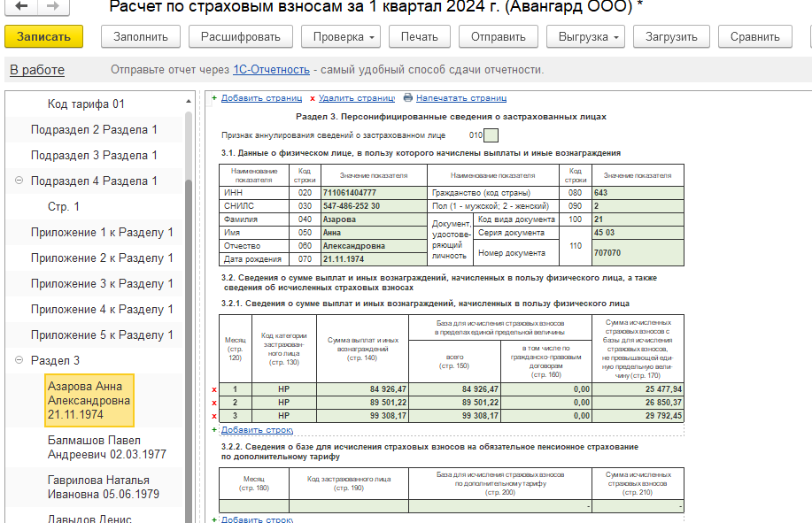The image size is (812, 523).
Task: Select Подраздел 2 Раздела 1
Action: pos(94,129)
